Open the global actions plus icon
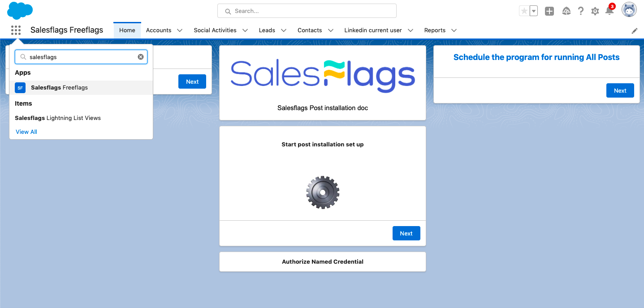The image size is (644, 308). point(549,11)
